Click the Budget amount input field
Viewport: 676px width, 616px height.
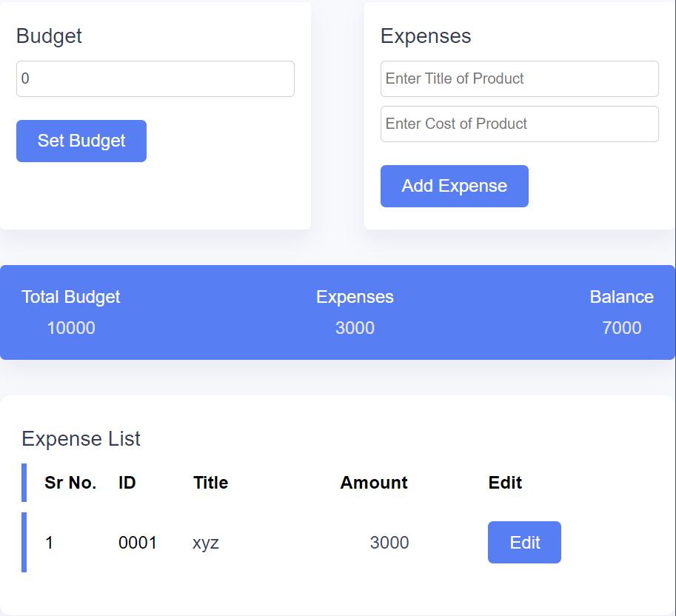(x=155, y=78)
